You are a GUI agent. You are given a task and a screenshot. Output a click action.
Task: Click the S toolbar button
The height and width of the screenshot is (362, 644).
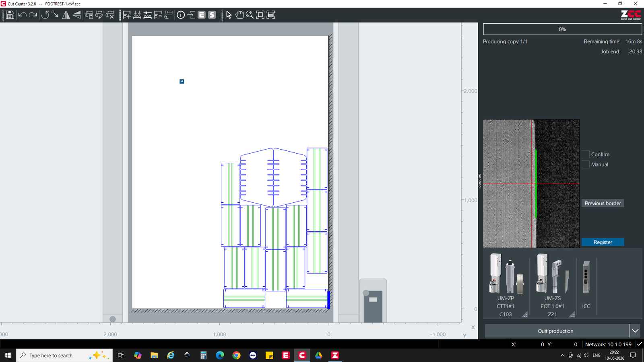(x=212, y=15)
